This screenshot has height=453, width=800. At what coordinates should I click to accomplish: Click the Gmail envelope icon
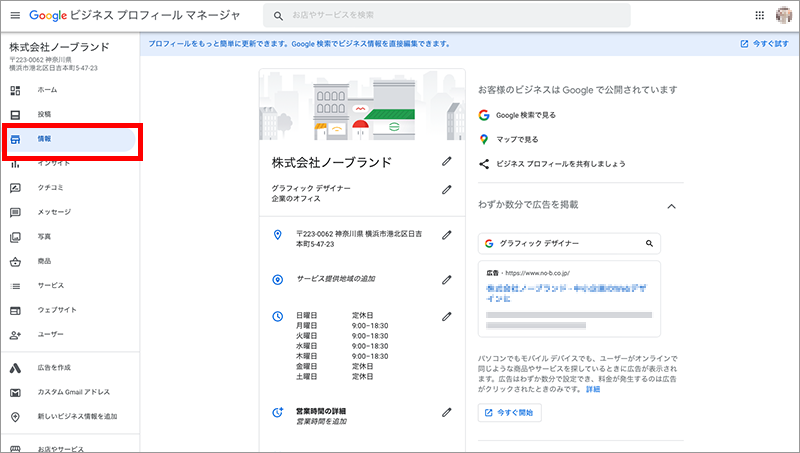pyautogui.click(x=15, y=392)
